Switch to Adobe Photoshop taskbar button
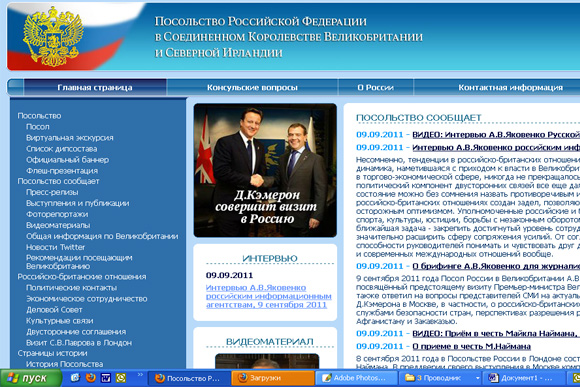The width and height of the screenshot is (580, 387). coord(356,378)
